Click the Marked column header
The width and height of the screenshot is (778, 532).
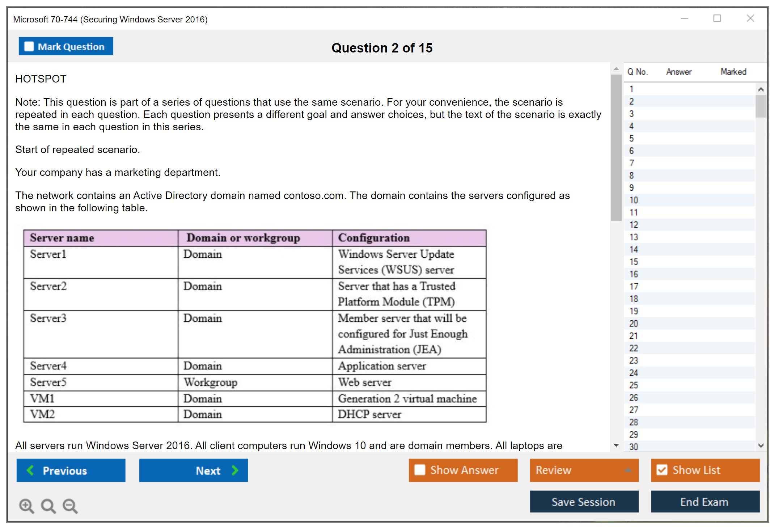click(733, 72)
